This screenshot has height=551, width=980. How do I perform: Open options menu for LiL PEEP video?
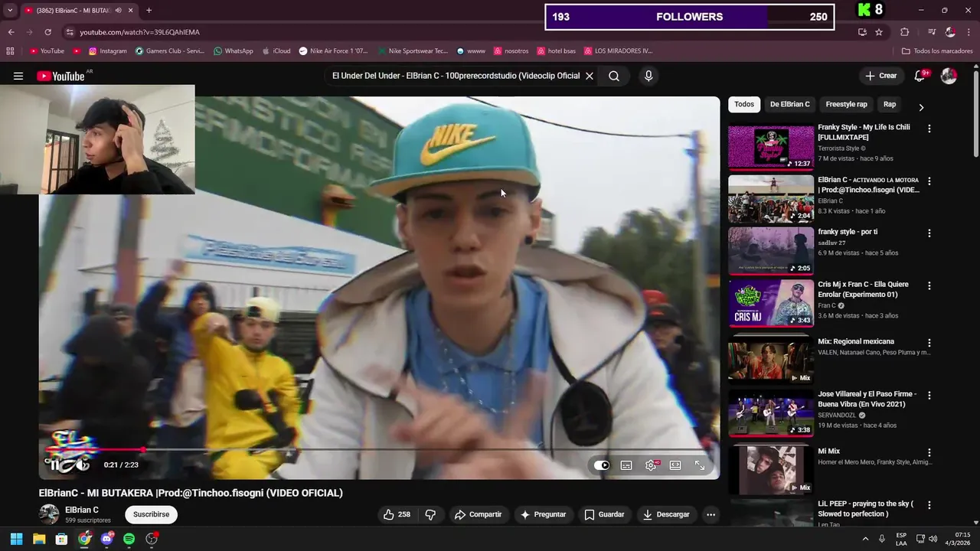tap(929, 505)
